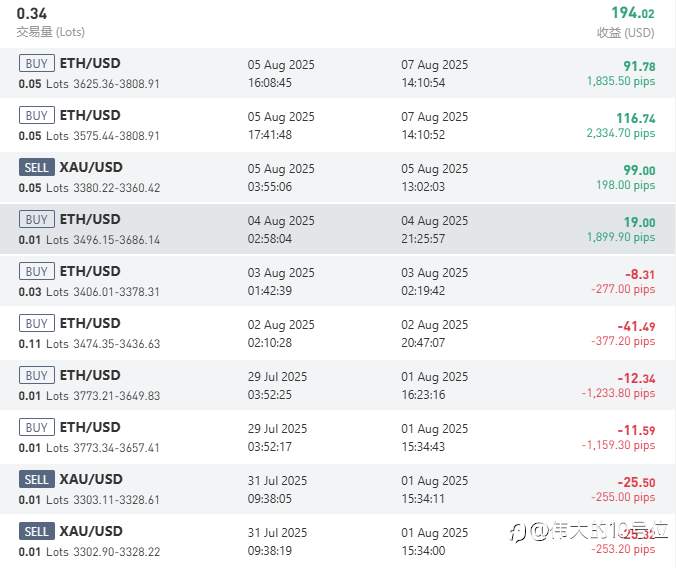Click the SELL badge on the 99.00 profit trade
The image size is (676, 568).
click(36, 167)
